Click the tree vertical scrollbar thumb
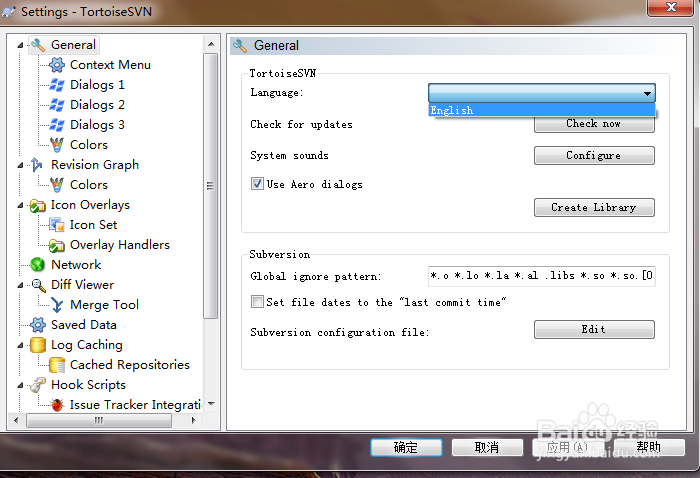This screenshot has height=478, width=700. coord(211,186)
